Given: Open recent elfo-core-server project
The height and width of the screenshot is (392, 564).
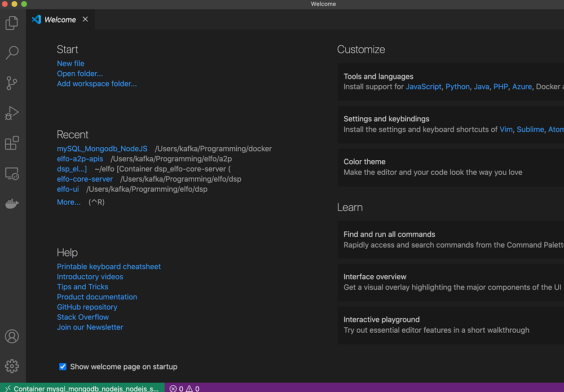Looking at the screenshot, I should [x=85, y=179].
